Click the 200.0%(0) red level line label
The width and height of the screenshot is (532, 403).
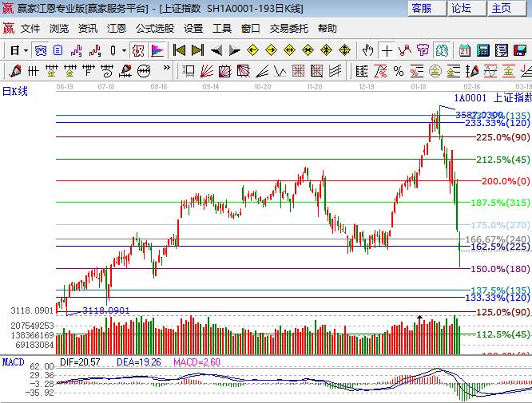[506, 181]
